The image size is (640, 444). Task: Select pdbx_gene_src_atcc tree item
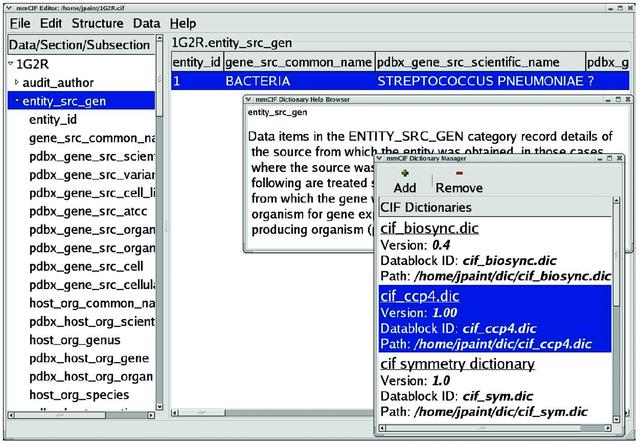click(x=88, y=211)
